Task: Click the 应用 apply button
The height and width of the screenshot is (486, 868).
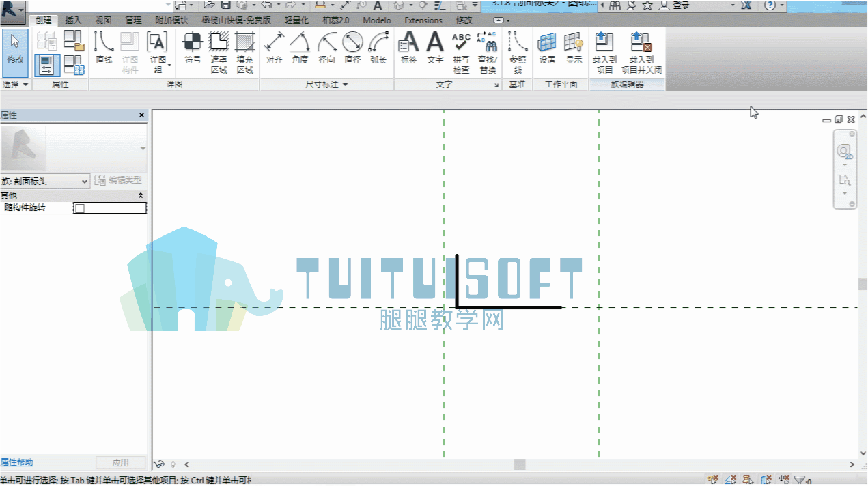Action: point(120,463)
